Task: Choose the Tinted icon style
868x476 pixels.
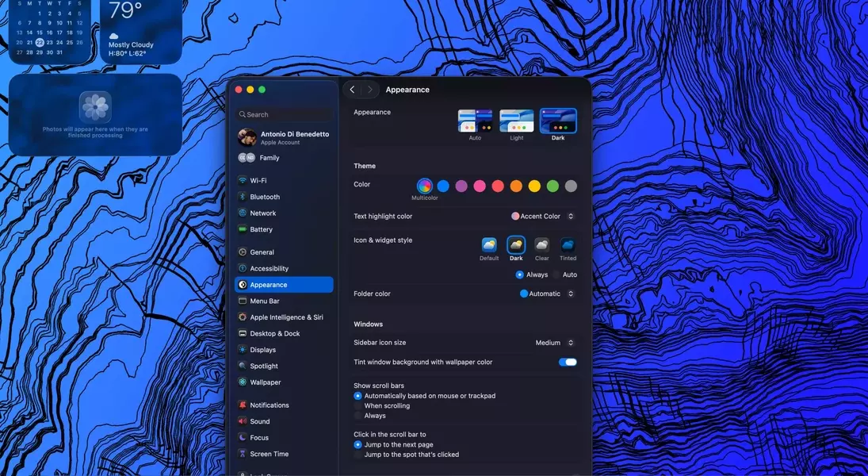Action: coord(568,245)
